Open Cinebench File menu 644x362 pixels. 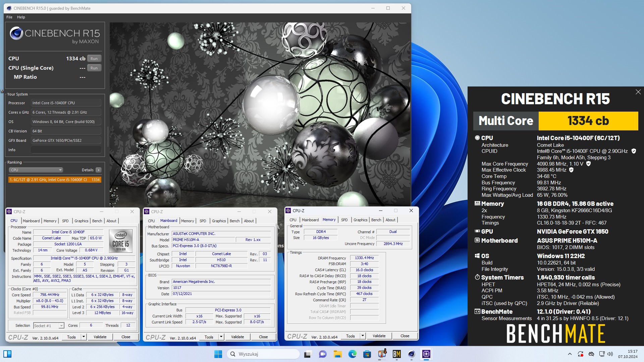pos(9,17)
